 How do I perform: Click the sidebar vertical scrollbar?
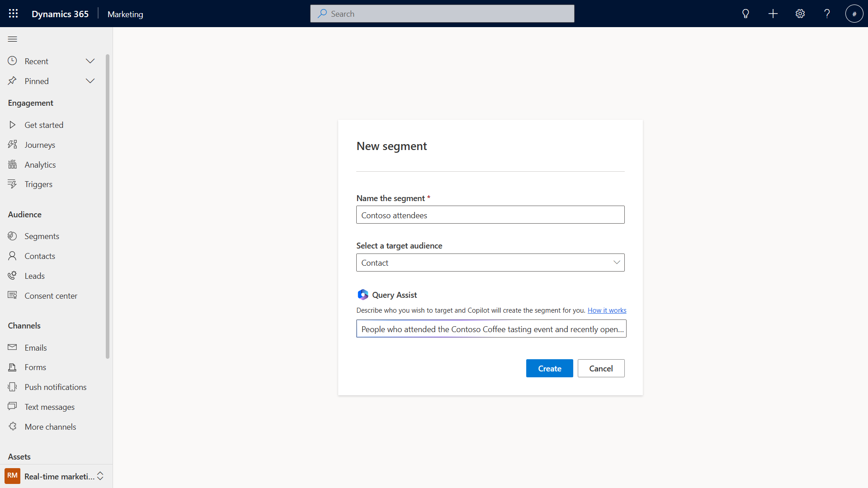click(108, 206)
